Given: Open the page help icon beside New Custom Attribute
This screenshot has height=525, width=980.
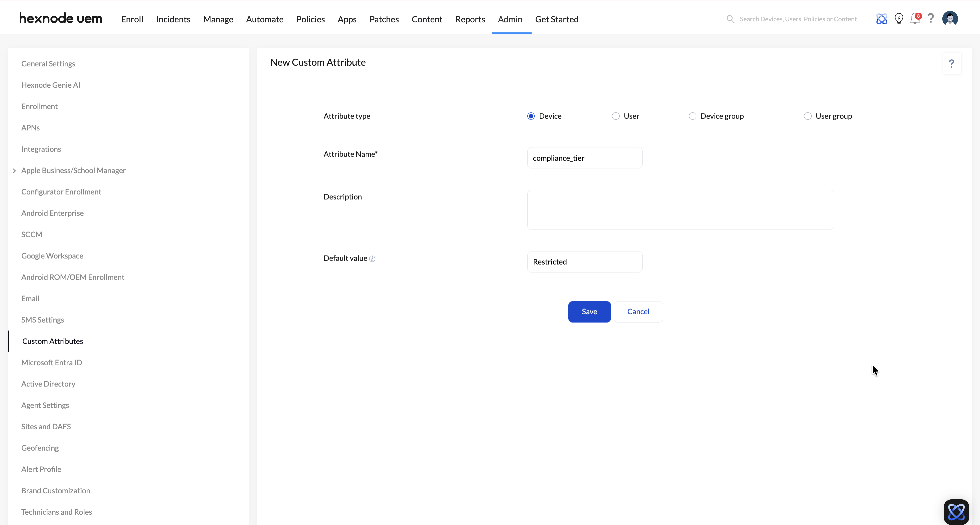Looking at the screenshot, I should click(951, 64).
